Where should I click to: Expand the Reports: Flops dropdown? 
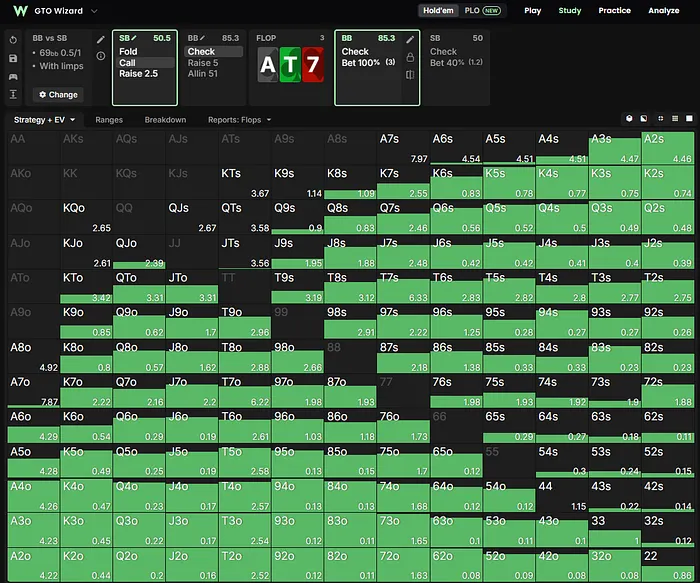239,120
